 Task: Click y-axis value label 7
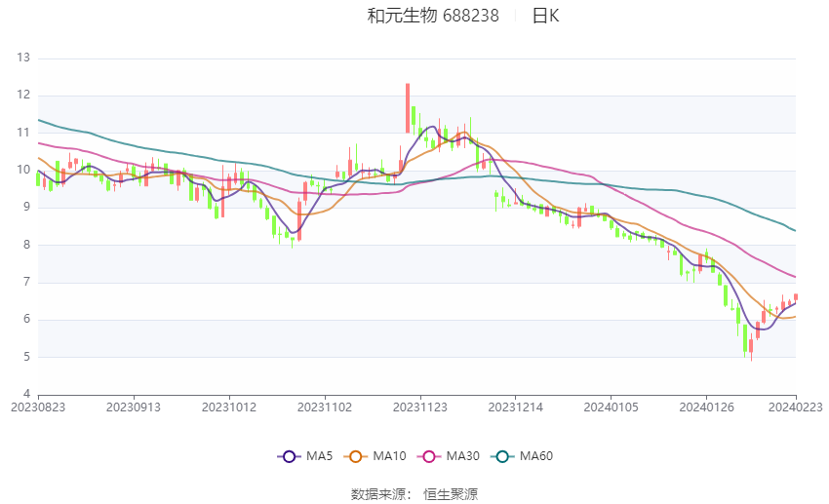[x=26, y=282]
